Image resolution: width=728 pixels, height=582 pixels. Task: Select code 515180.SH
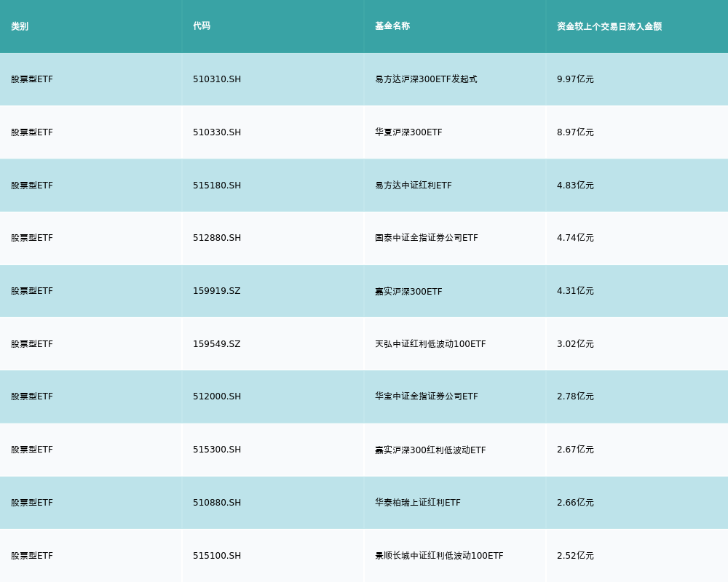click(217, 186)
